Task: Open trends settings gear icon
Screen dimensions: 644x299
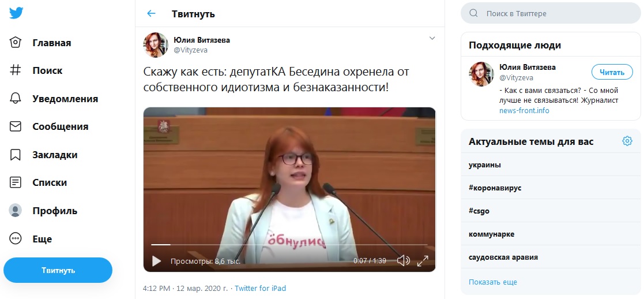Action: (x=627, y=141)
